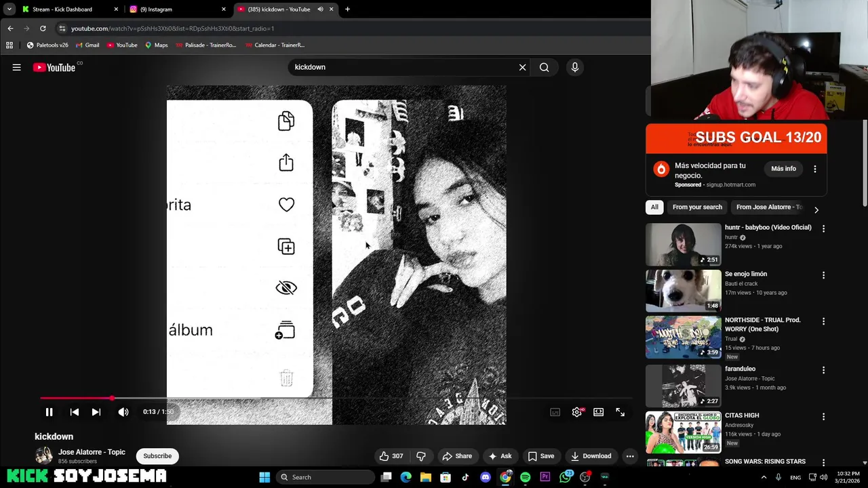
Task: Open Windows Start menu
Action: (264, 477)
